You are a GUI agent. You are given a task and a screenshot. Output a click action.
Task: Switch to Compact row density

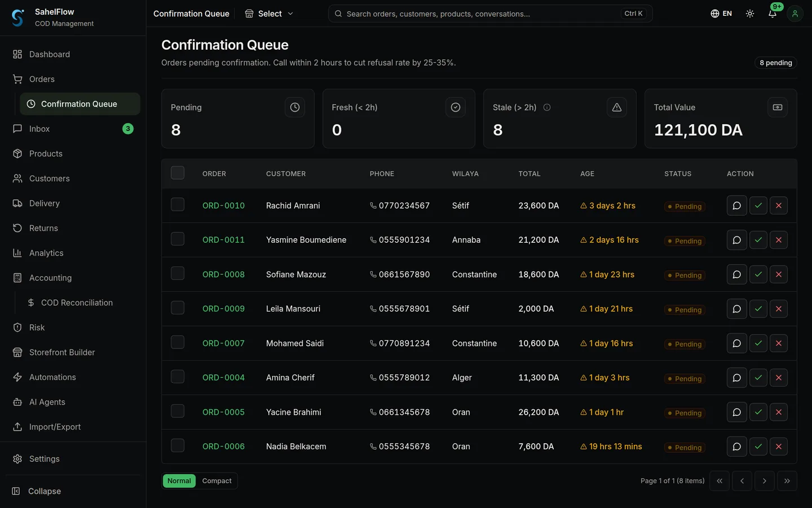[x=217, y=481]
